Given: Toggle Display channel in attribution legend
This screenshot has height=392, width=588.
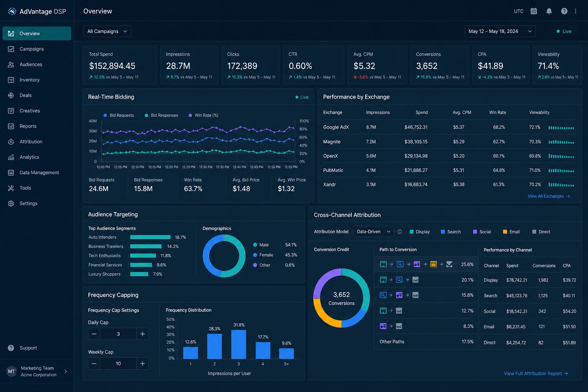Looking at the screenshot, I should point(420,232).
